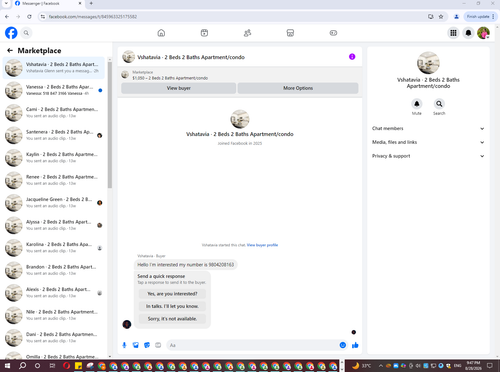
Task: Open Vanessa conversation in Marketplace list
Action: [54, 90]
